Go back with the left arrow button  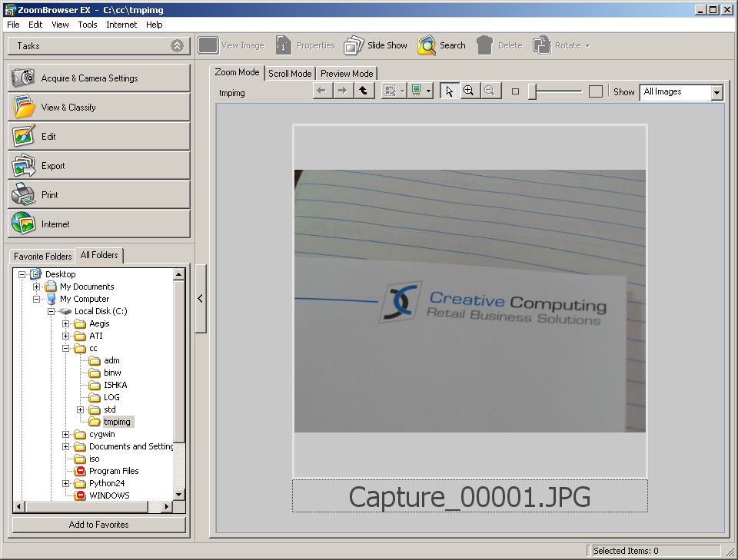pos(322,91)
